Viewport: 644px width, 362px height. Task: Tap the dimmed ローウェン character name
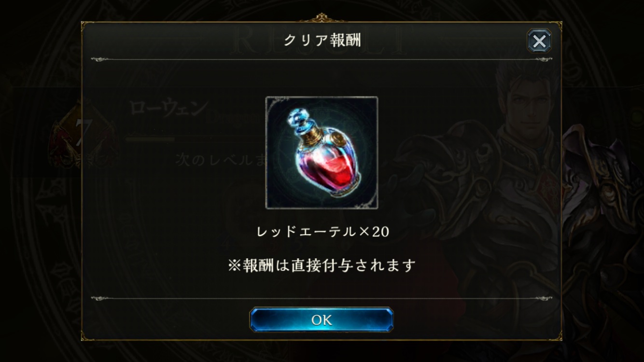pyautogui.click(x=168, y=109)
